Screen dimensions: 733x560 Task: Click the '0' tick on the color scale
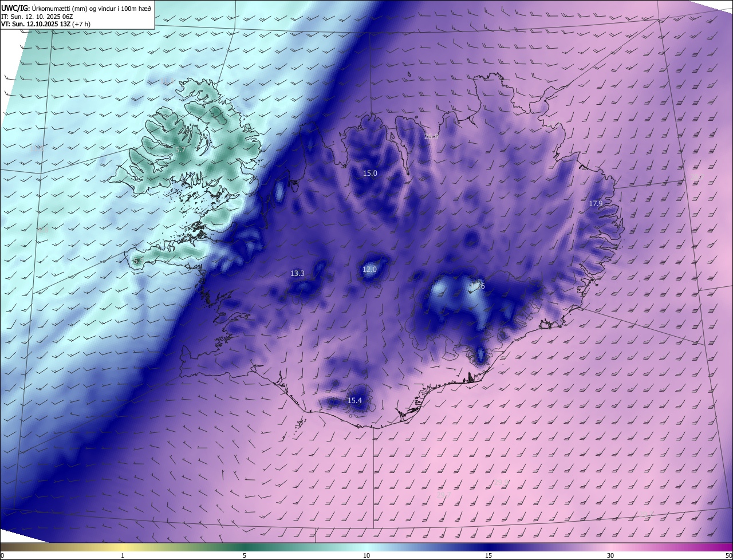2,556
